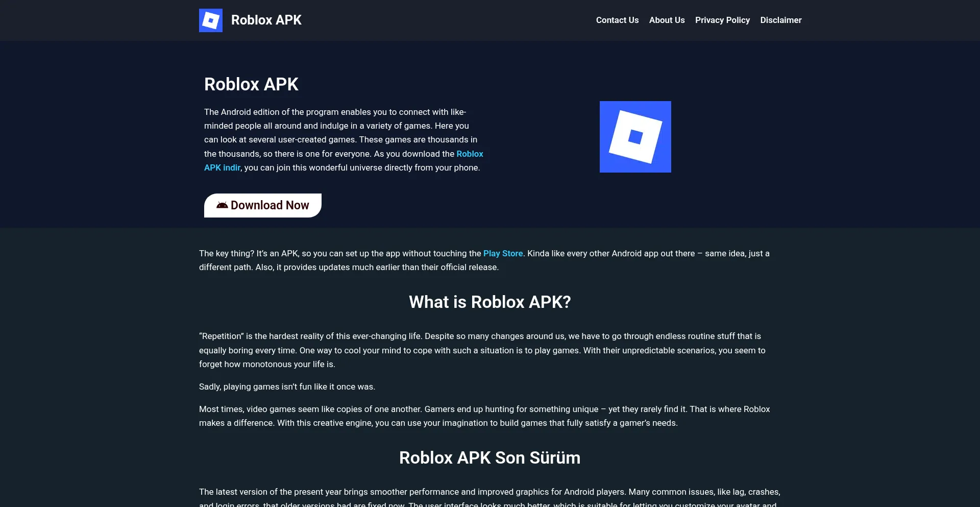Click the What is Roblox APK? heading
The image size is (980, 507).
tap(490, 302)
